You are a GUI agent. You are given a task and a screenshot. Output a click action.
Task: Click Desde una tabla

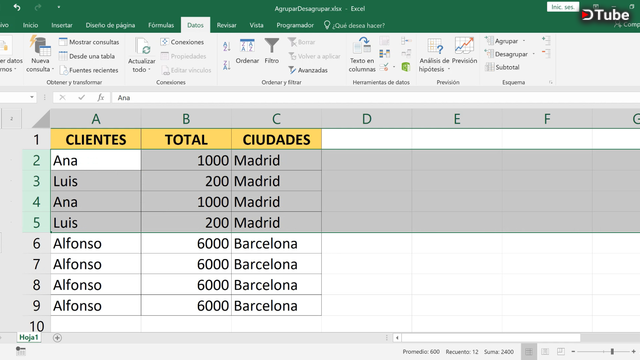(x=87, y=56)
